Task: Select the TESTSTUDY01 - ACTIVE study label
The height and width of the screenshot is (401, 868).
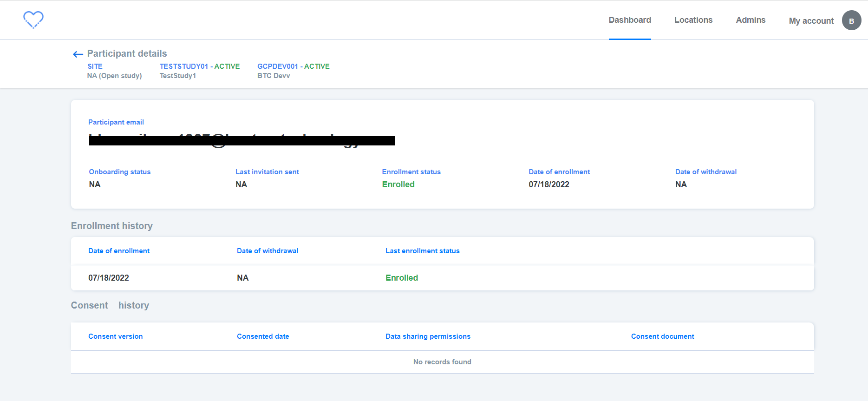Action: pyautogui.click(x=200, y=66)
